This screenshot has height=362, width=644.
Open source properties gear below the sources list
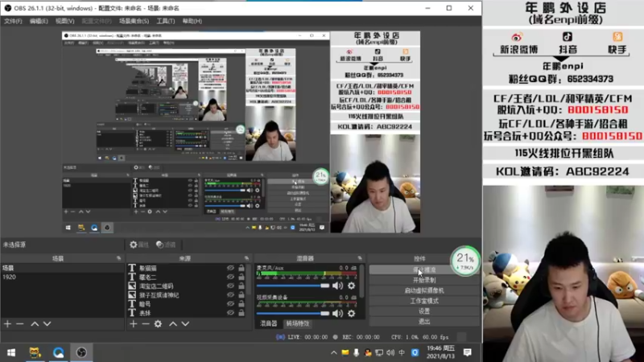(x=158, y=324)
